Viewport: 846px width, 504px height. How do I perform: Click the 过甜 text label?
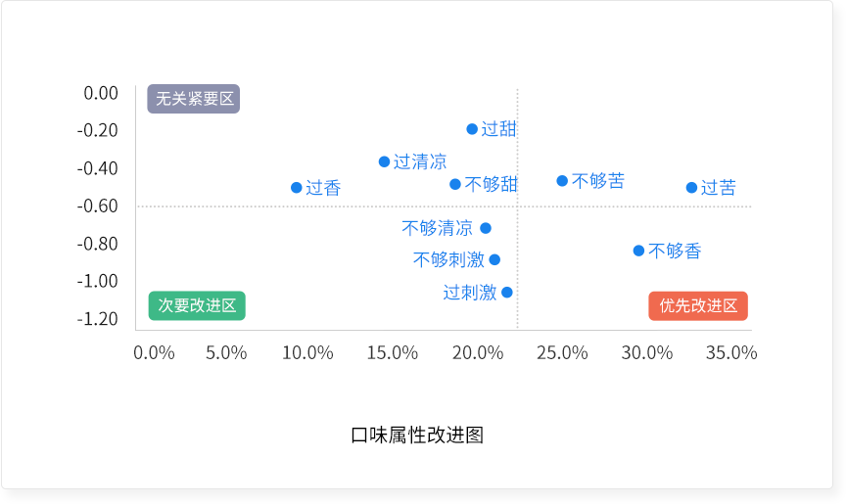click(498, 129)
